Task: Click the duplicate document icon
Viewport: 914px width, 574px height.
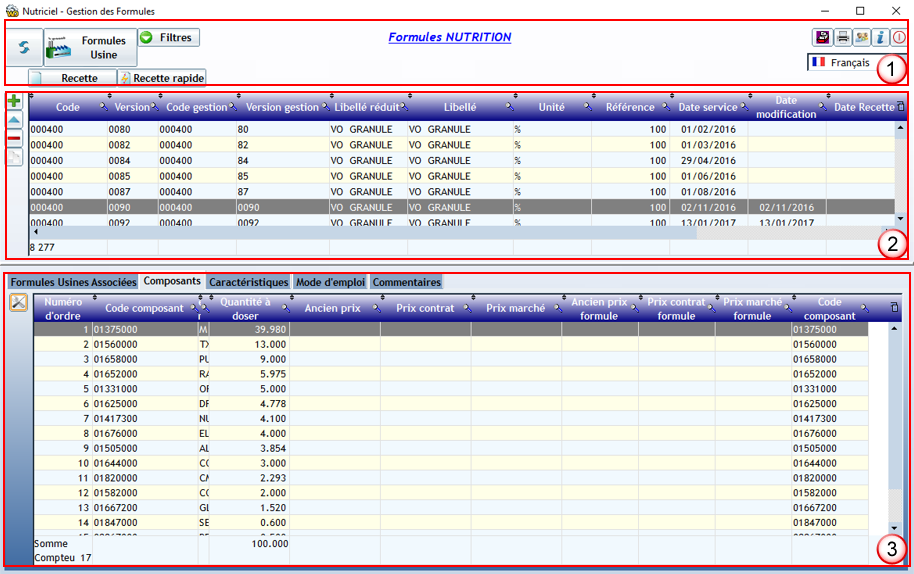Action: (x=14, y=157)
